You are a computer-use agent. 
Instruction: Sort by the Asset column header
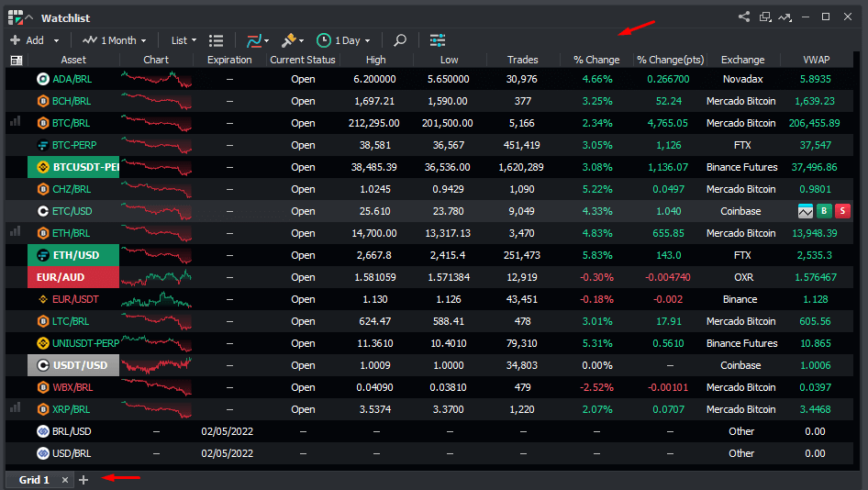coord(73,60)
